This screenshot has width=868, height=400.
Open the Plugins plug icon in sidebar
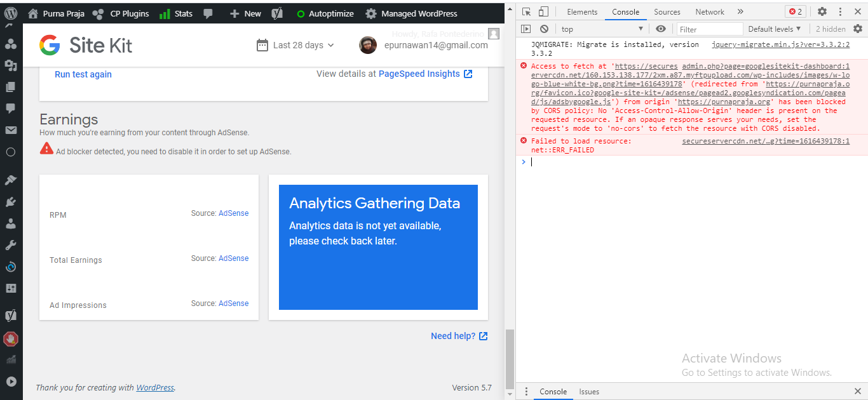pyautogui.click(x=11, y=202)
